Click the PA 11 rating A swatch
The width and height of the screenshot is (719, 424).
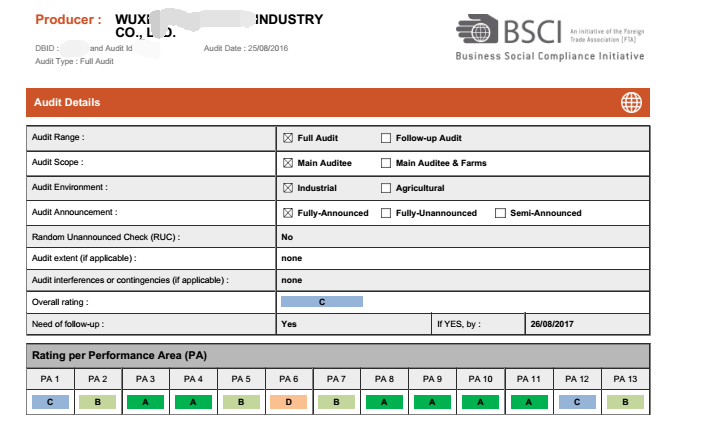[x=529, y=402]
